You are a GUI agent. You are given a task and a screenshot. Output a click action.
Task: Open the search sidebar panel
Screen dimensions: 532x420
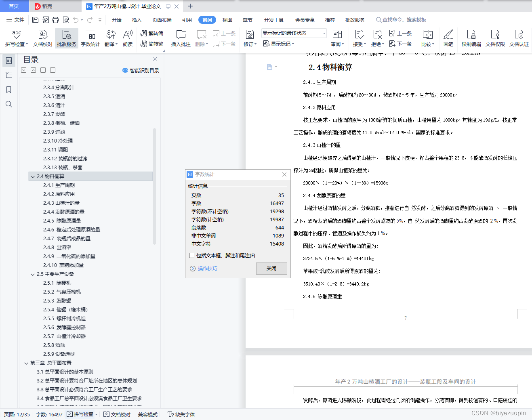click(8, 104)
